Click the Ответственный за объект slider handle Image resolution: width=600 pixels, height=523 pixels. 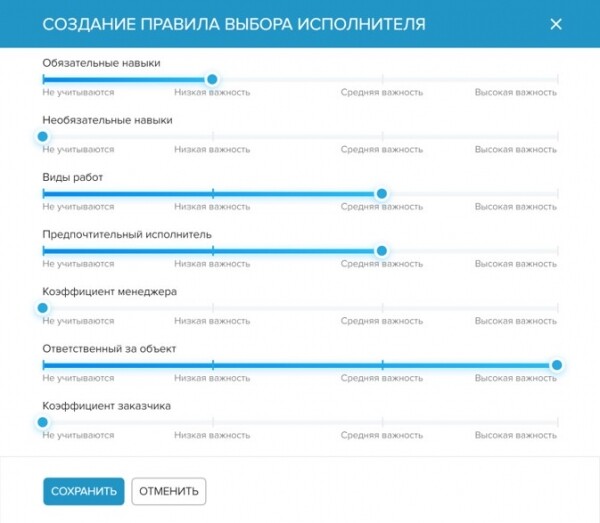(x=557, y=365)
